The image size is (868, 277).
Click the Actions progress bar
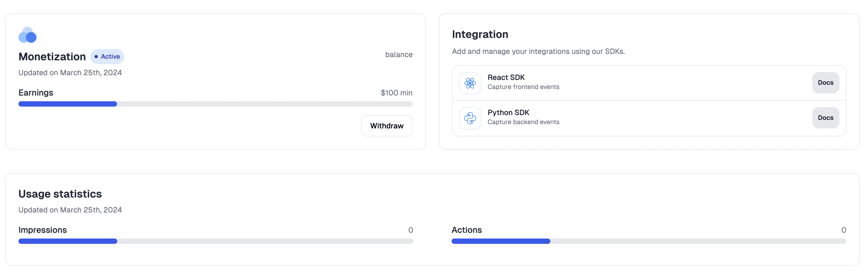point(649,241)
